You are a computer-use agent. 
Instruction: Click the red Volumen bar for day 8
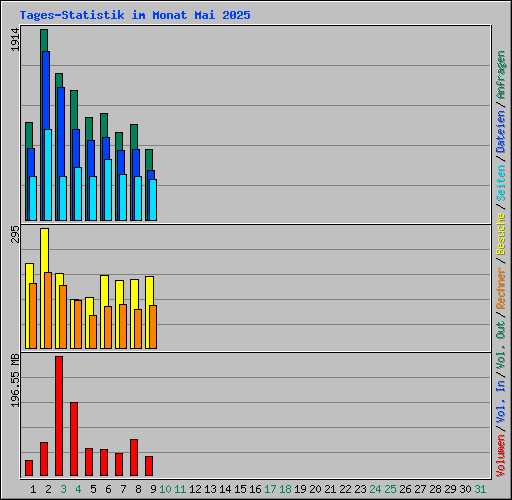134,457
